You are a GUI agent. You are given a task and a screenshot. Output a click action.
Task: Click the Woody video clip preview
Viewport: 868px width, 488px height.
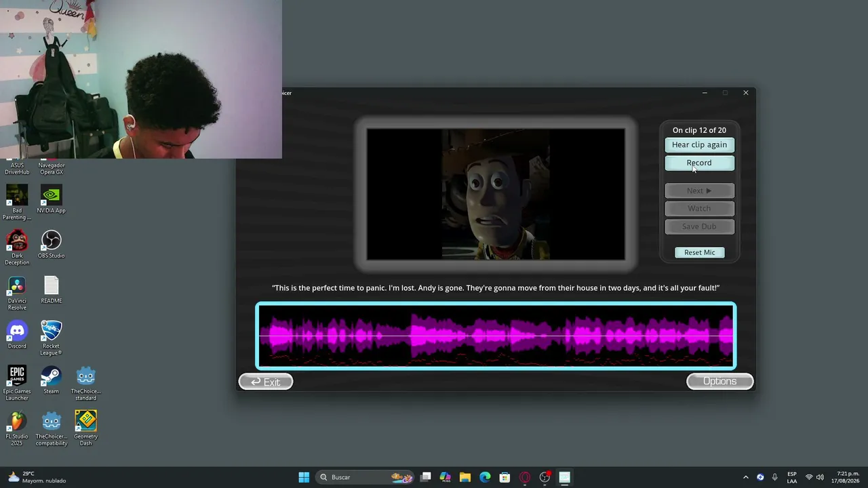(496, 194)
